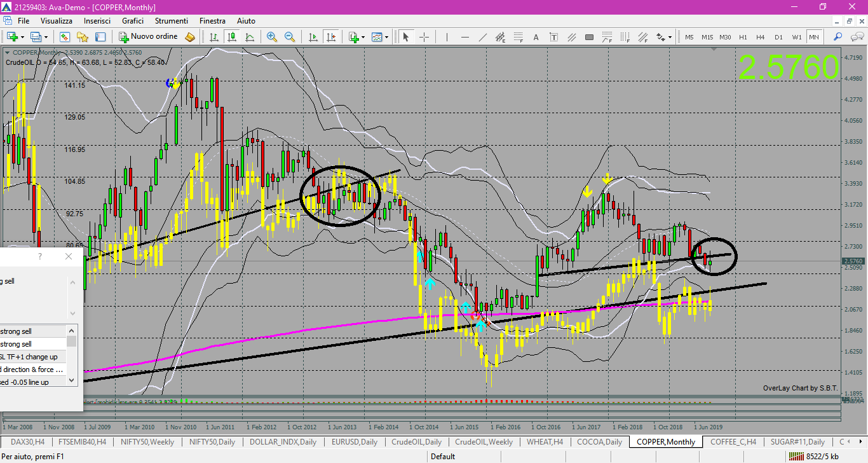Click the dialog help question mark
Viewport: 868px width, 463px height.
[39, 256]
